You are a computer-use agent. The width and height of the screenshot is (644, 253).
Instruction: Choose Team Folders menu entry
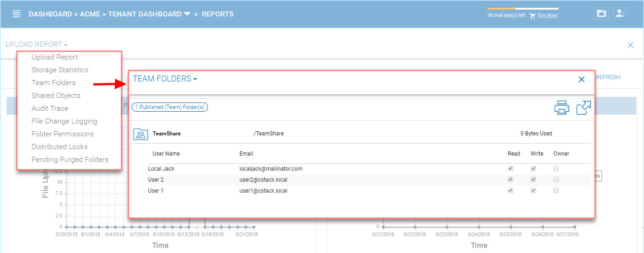pyautogui.click(x=53, y=83)
